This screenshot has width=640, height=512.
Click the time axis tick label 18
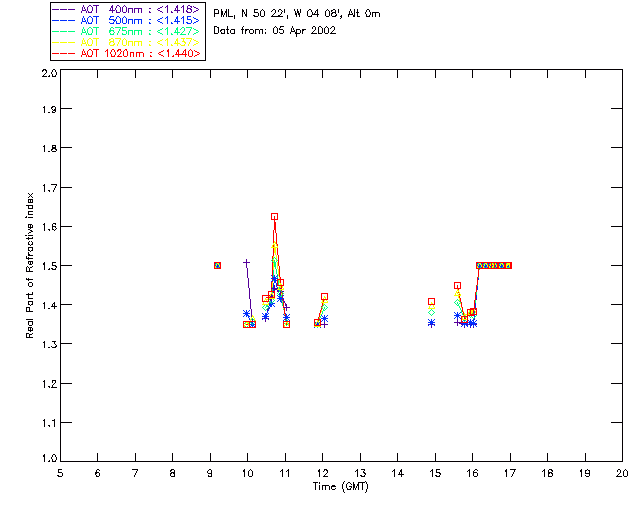(x=548, y=473)
